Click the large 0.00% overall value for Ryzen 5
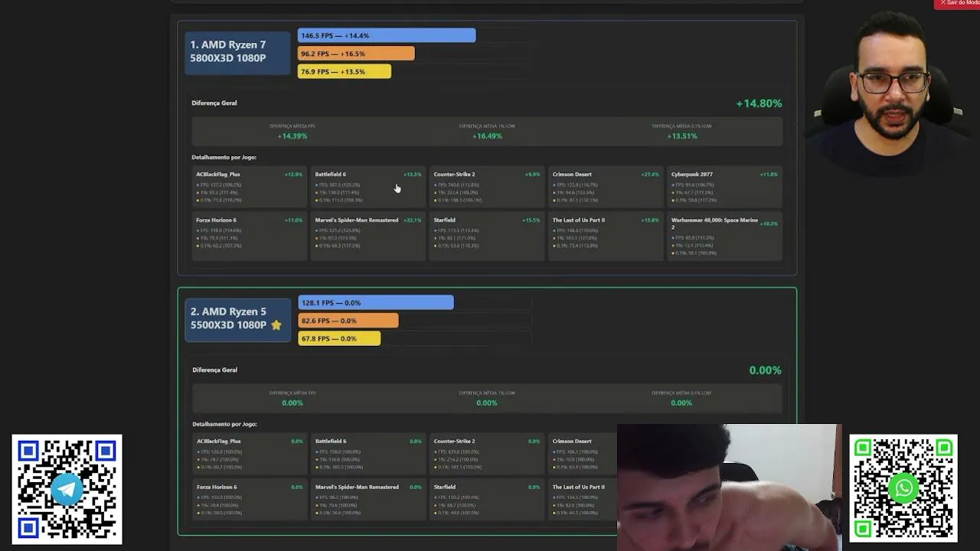This screenshot has height=551, width=980. [x=765, y=370]
